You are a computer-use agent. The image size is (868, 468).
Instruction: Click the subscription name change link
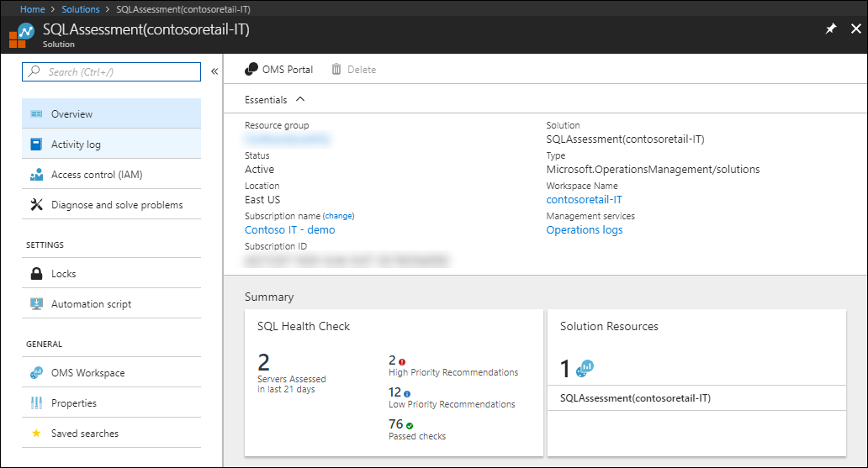(x=339, y=216)
